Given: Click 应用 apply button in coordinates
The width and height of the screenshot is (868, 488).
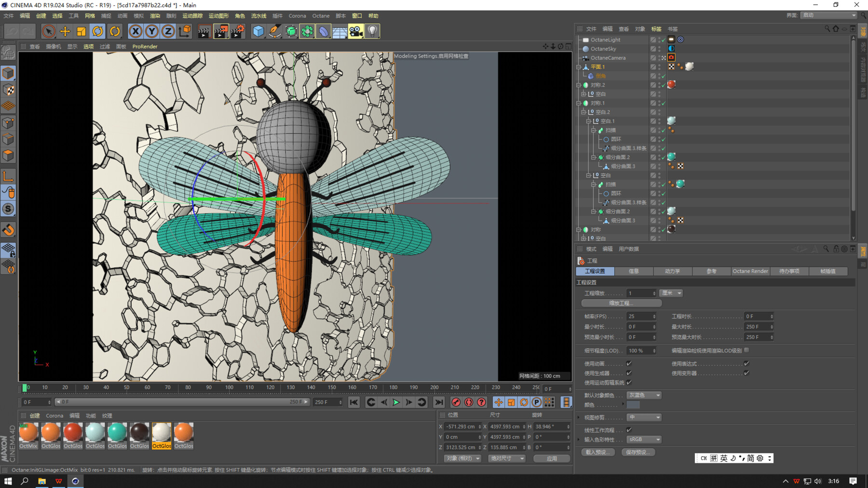Looking at the screenshot, I should pyautogui.click(x=552, y=459).
